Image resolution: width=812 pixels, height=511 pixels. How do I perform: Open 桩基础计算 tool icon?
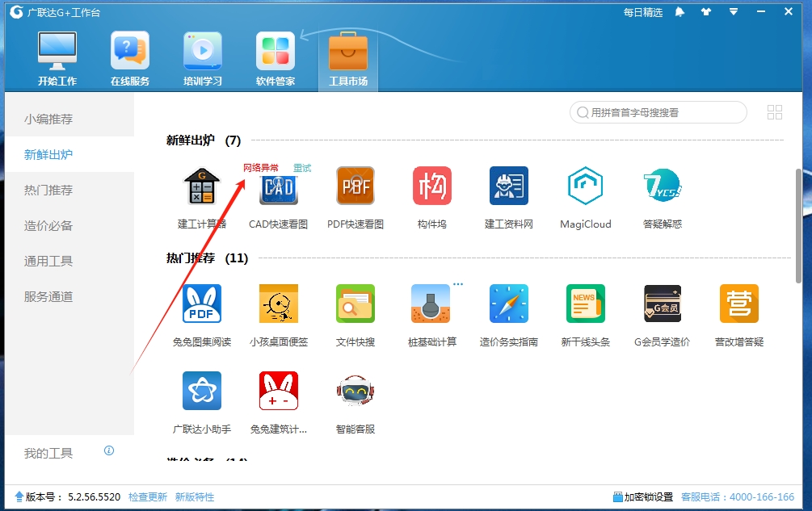pos(431,304)
